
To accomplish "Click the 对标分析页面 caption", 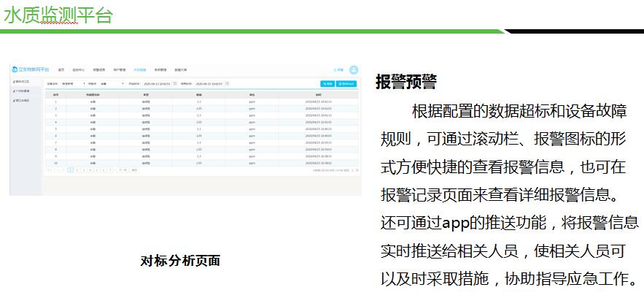I will (180, 261).
